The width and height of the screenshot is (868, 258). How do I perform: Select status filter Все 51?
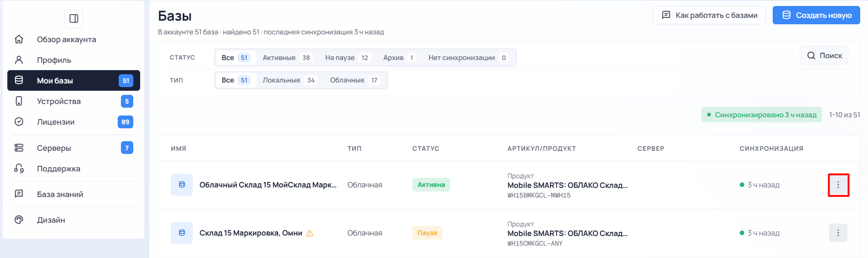tap(236, 58)
